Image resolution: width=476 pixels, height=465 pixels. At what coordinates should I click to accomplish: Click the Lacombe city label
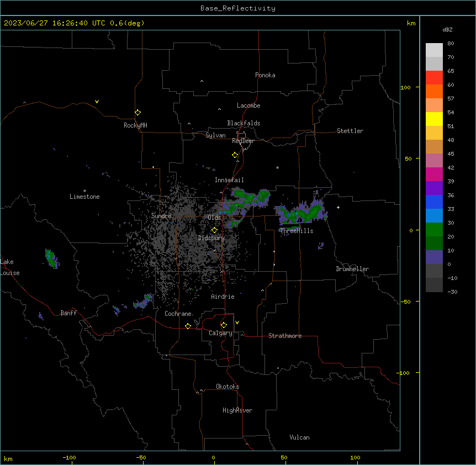[248, 105]
